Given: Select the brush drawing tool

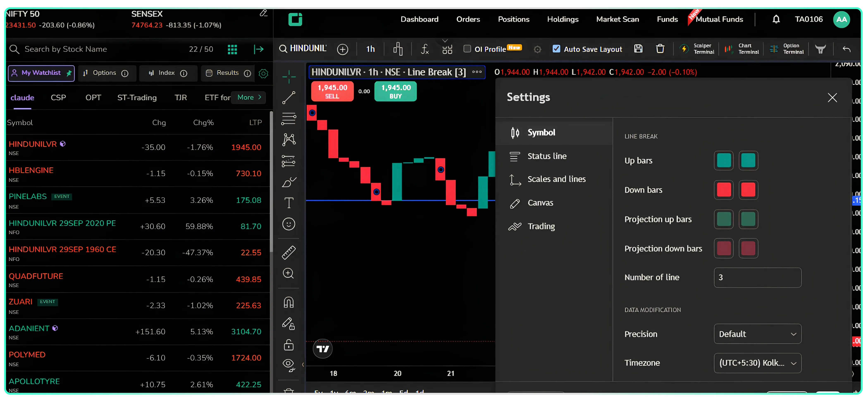Looking at the screenshot, I should coord(289,182).
